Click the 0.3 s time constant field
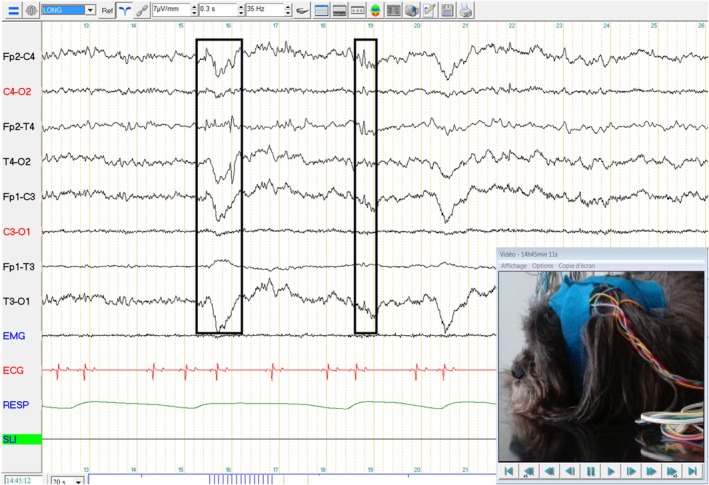Viewport: 709px width, 485px height. [x=218, y=10]
